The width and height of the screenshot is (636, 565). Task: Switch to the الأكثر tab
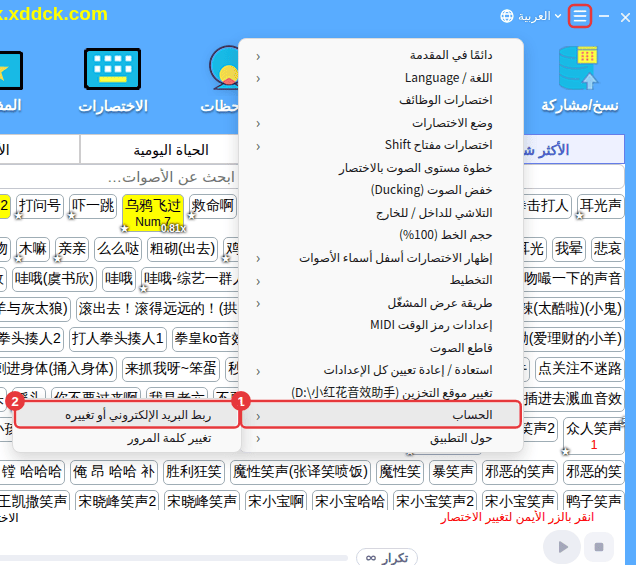(574, 150)
